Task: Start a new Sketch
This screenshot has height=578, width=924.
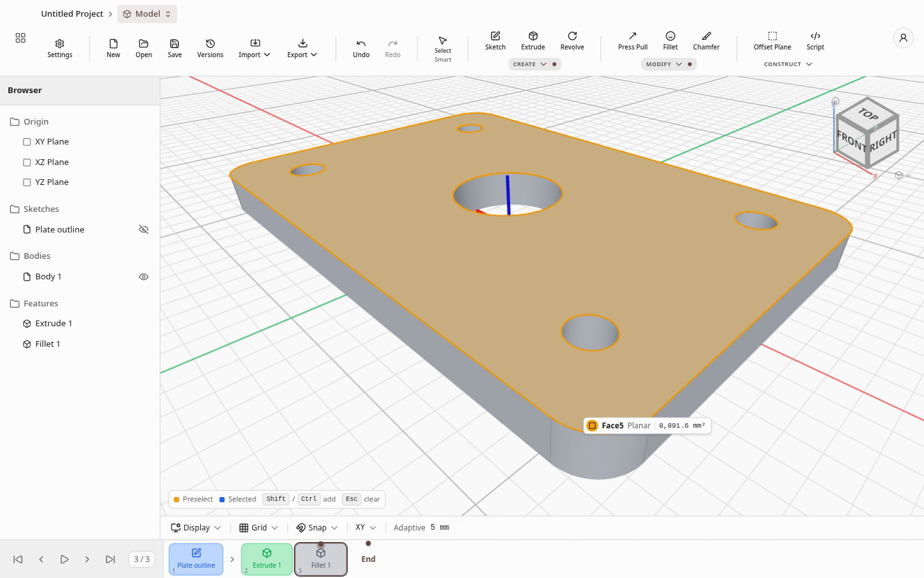Action: click(495, 40)
